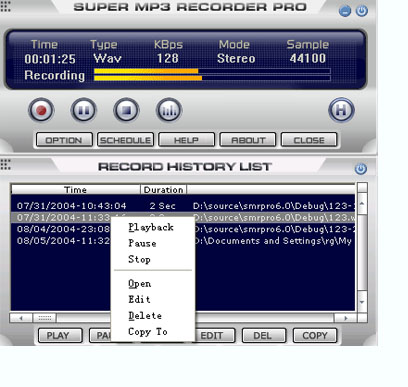Click the power icon of Record History List
Viewport: 408px width, 387px height.
[360, 169]
